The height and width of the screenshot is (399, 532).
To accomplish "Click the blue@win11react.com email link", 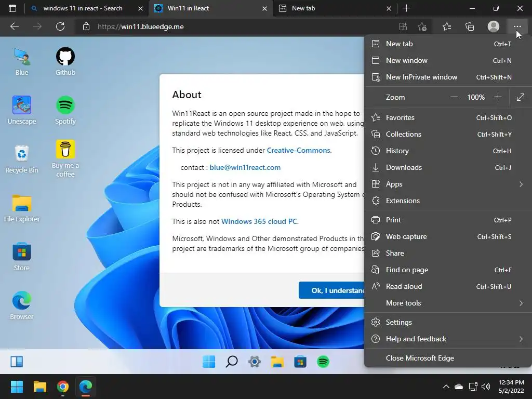I will [x=245, y=167].
